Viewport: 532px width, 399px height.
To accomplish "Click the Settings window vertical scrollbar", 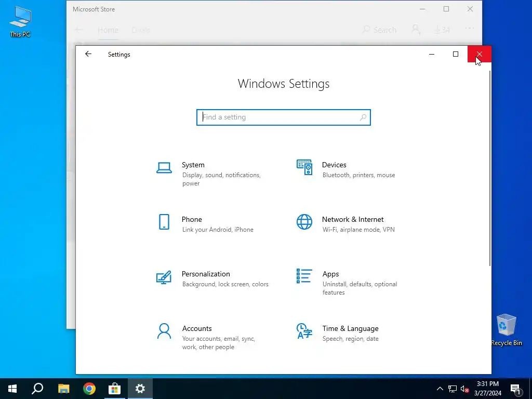I will (x=489, y=168).
